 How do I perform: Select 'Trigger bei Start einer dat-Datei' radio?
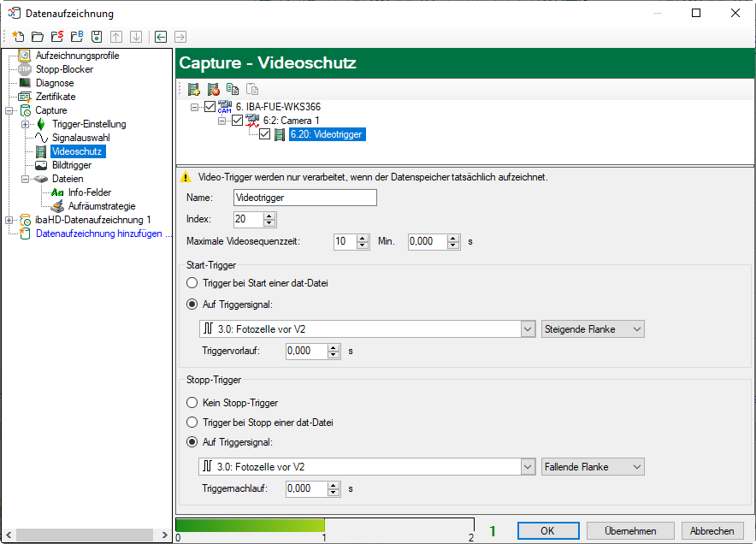[x=192, y=283]
